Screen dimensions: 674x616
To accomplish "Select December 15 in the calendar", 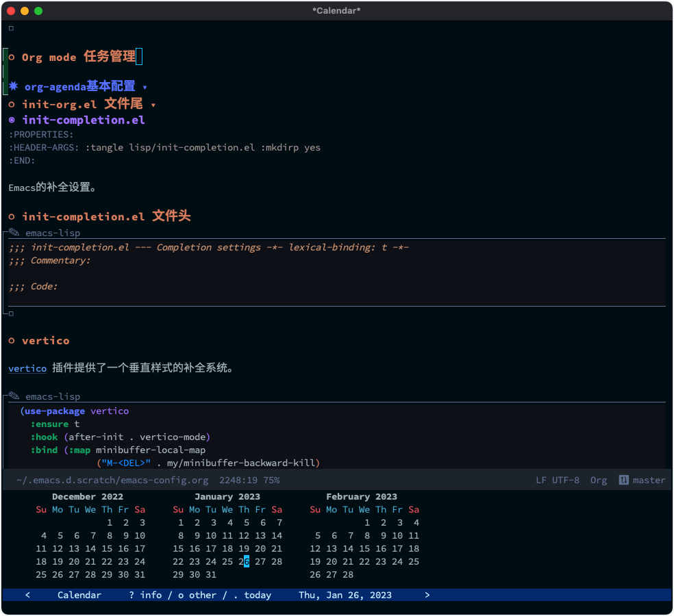I will pyautogui.click(x=107, y=548).
